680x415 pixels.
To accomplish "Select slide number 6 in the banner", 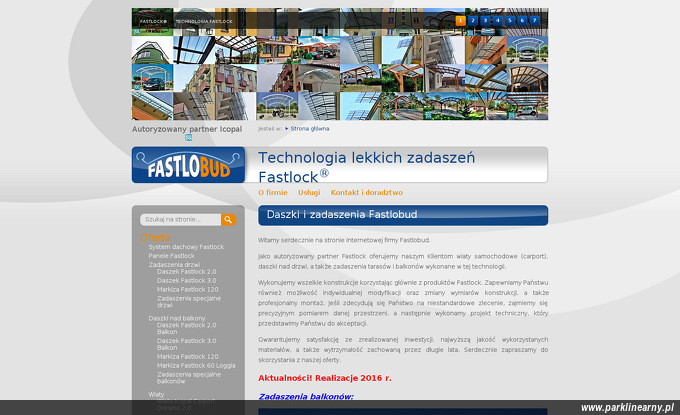I will point(522,20).
